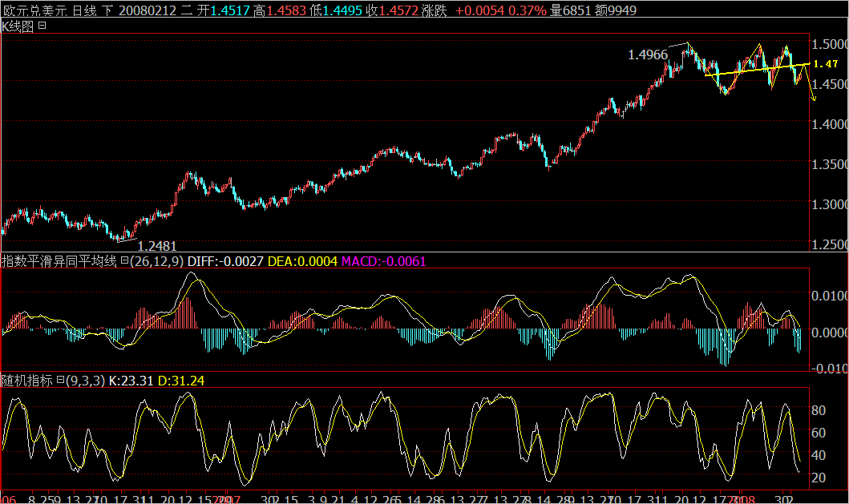Select the low price 1.4495
Viewport: 849px width, 504px height.
[343, 10]
